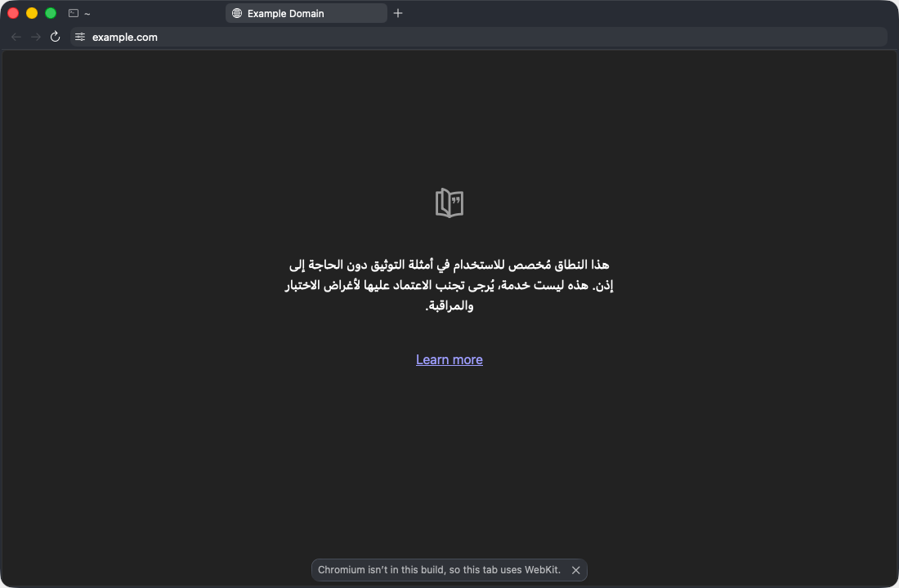Viewport: 899px width, 588px height.
Task: Click the globe favicon on the tab
Action: (x=237, y=13)
